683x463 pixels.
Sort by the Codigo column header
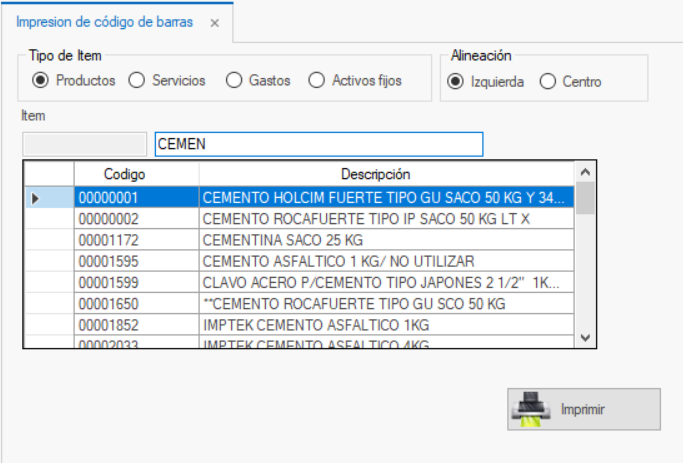tap(124, 174)
